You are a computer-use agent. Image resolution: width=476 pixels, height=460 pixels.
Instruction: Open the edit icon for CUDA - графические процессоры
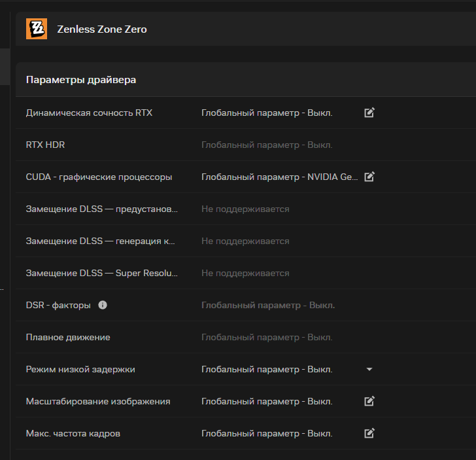click(369, 177)
